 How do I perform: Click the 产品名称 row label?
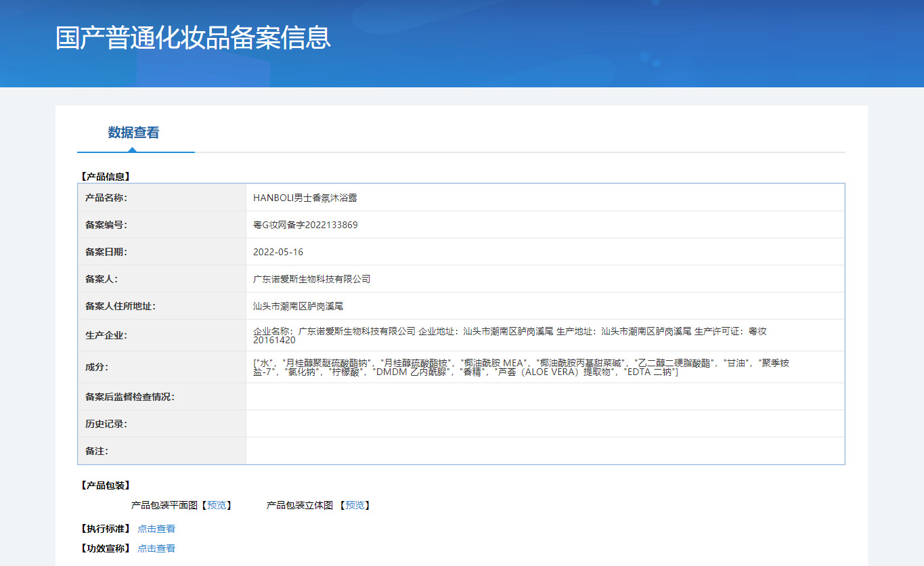[106, 198]
